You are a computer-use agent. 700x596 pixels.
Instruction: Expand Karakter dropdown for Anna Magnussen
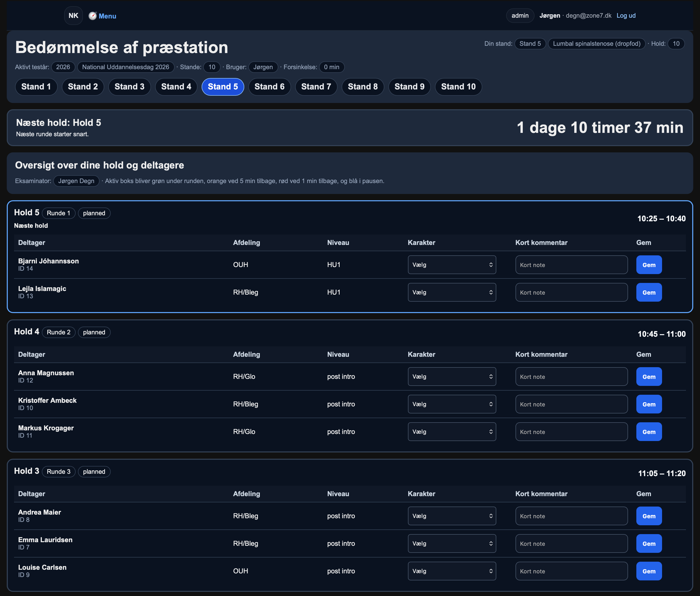pyautogui.click(x=452, y=376)
